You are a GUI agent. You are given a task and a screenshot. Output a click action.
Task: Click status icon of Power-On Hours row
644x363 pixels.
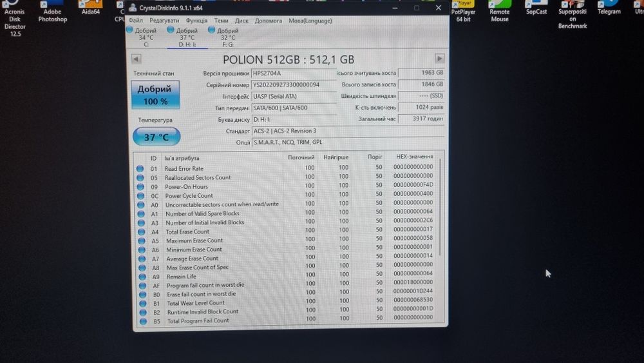point(140,186)
